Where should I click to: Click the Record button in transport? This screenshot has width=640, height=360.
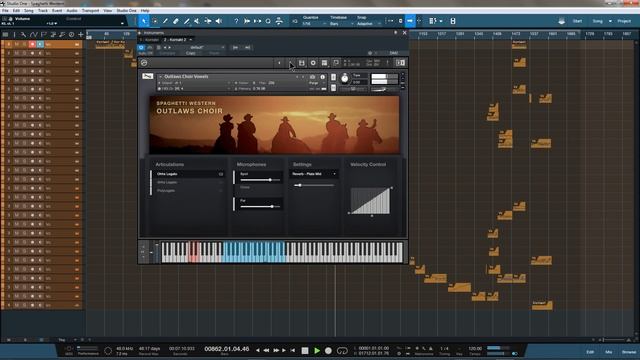pyautogui.click(x=328, y=351)
